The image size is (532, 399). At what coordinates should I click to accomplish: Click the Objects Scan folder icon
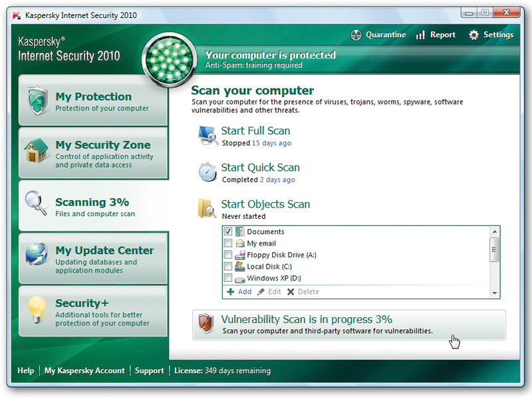pyautogui.click(x=207, y=208)
